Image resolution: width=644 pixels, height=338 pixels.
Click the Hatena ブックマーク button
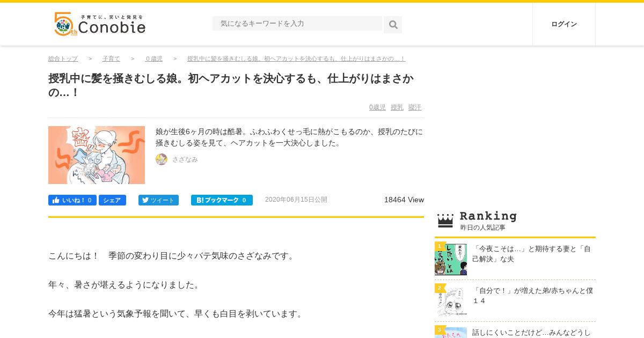[222, 200]
